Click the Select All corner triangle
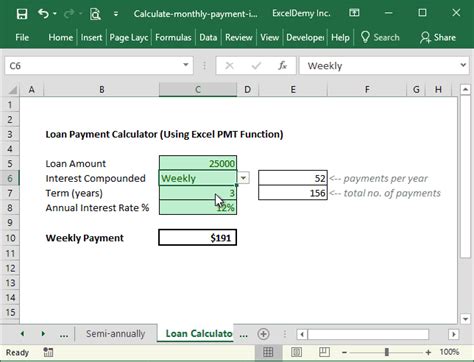Screen dimensions: 474x362 (12, 89)
